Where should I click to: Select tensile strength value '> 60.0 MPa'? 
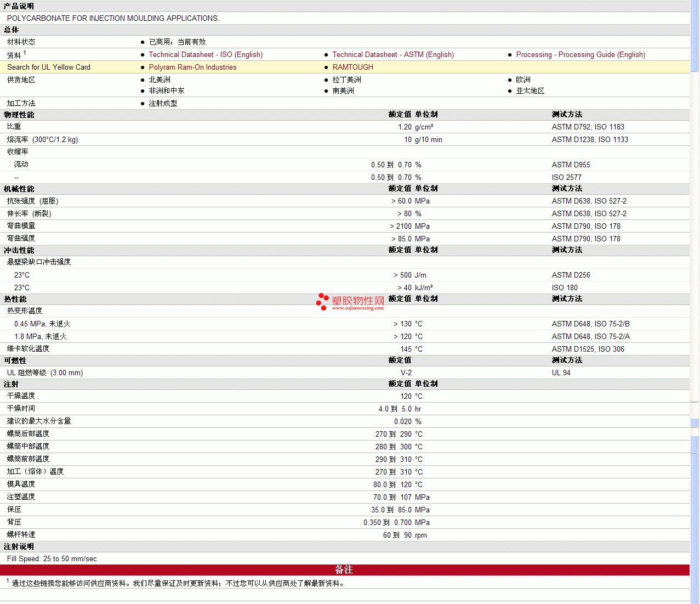pos(411,201)
